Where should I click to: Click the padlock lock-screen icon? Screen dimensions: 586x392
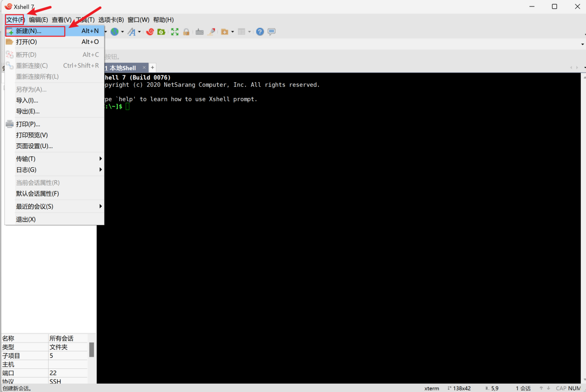186,31
